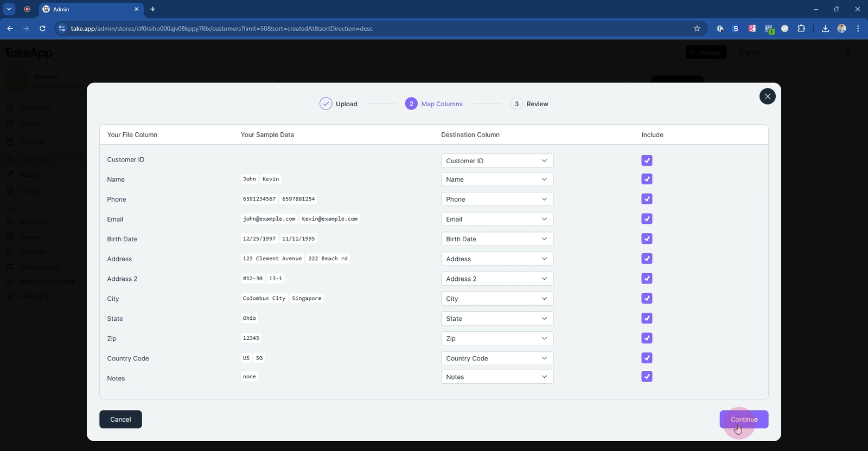This screenshot has width=868, height=451.
Task: Uncheck Include for Address 2 row
Action: [x=647, y=279]
